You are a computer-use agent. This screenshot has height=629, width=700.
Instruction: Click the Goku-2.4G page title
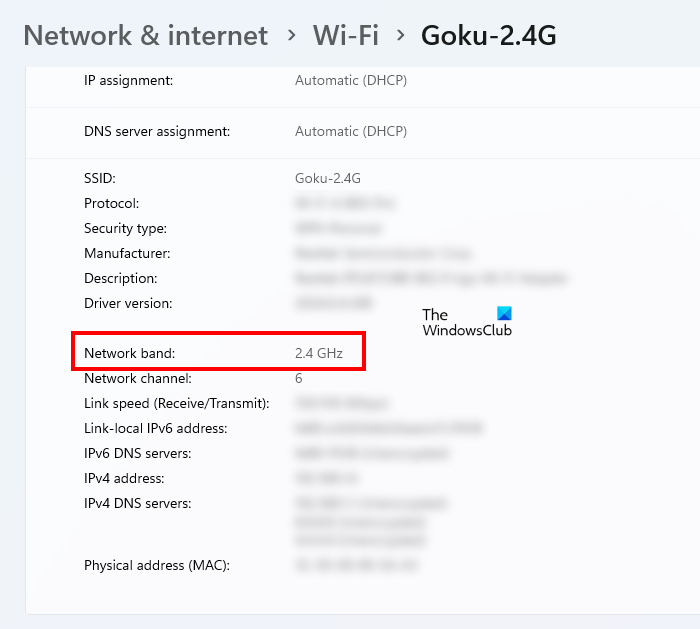click(x=488, y=36)
